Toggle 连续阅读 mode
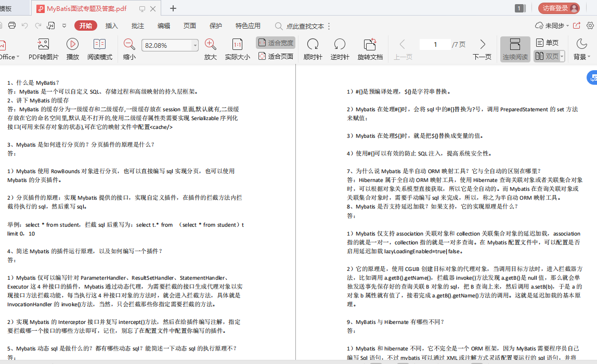 (515, 49)
